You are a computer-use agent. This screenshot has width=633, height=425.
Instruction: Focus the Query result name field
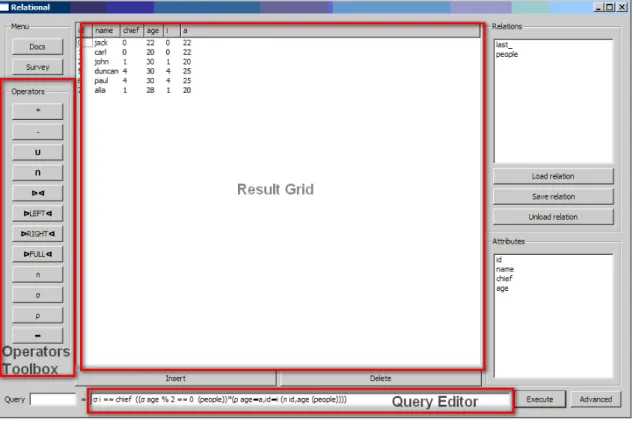[53, 399]
